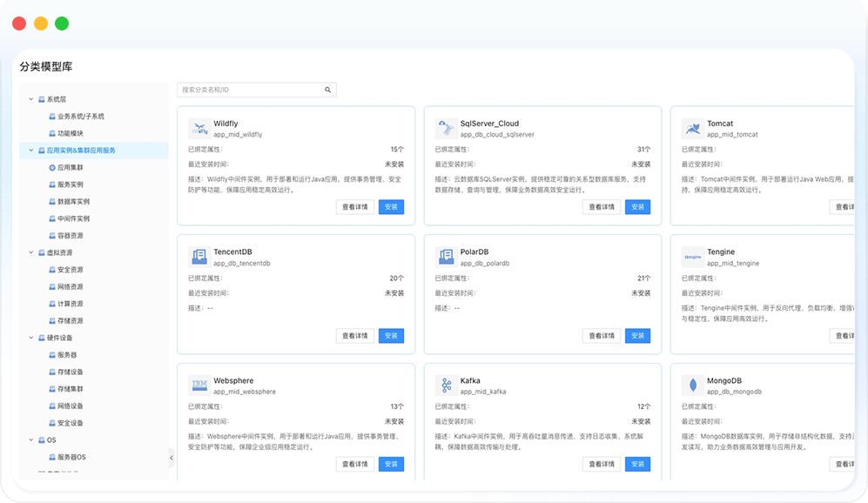Collapse the 系统层 tree node
Viewport: 868px width, 503px height.
coord(31,99)
